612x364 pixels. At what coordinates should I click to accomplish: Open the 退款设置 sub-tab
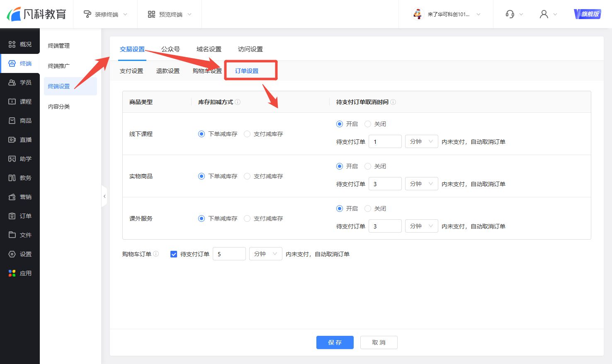point(168,71)
